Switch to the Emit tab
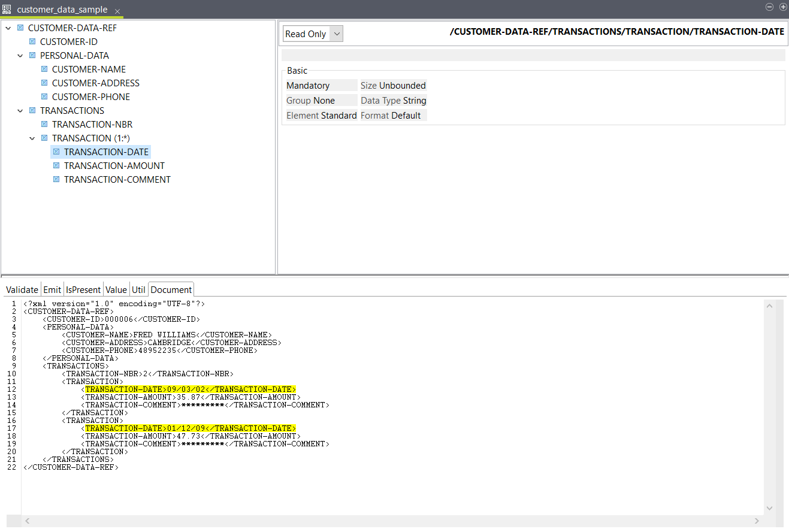The height and width of the screenshot is (532, 789). 52,290
